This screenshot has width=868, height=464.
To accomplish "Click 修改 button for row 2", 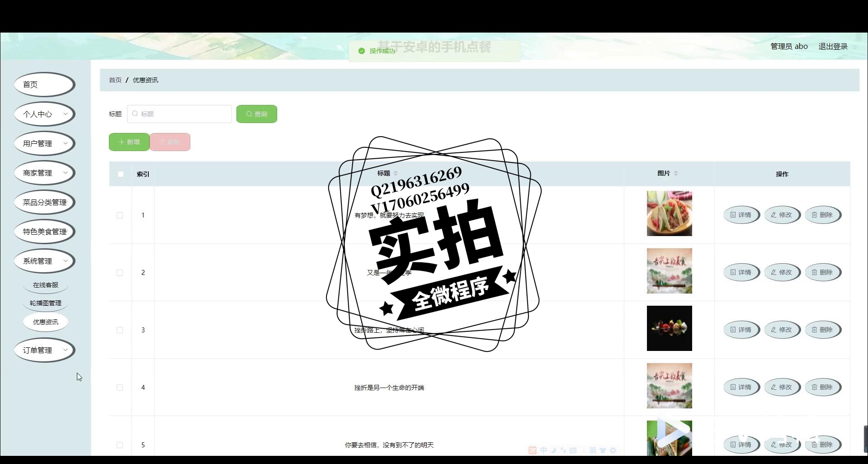I will tap(782, 273).
